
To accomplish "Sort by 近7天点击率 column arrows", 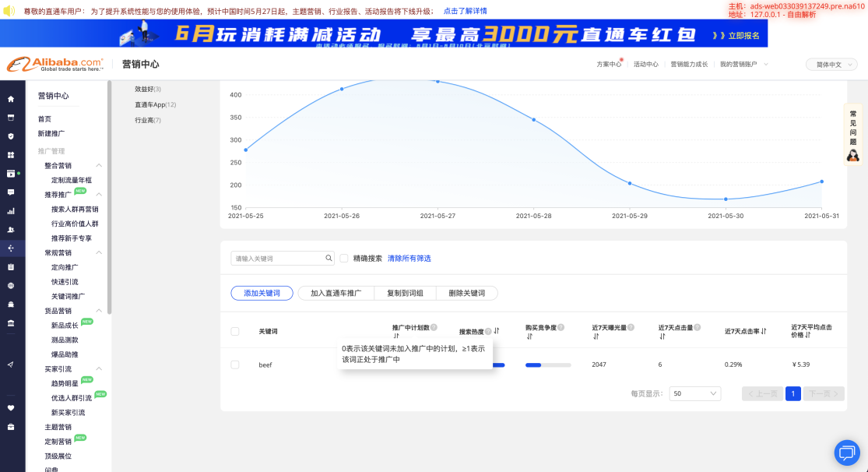I will pyautogui.click(x=764, y=331).
